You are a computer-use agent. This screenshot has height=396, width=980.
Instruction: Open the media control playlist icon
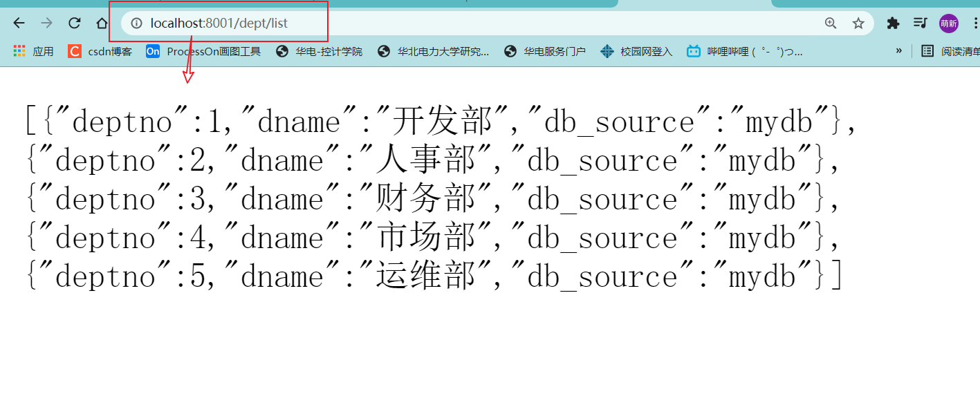920,23
